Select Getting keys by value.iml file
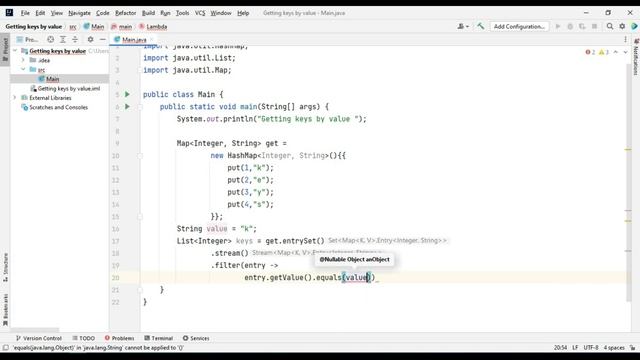 coord(69,88)
